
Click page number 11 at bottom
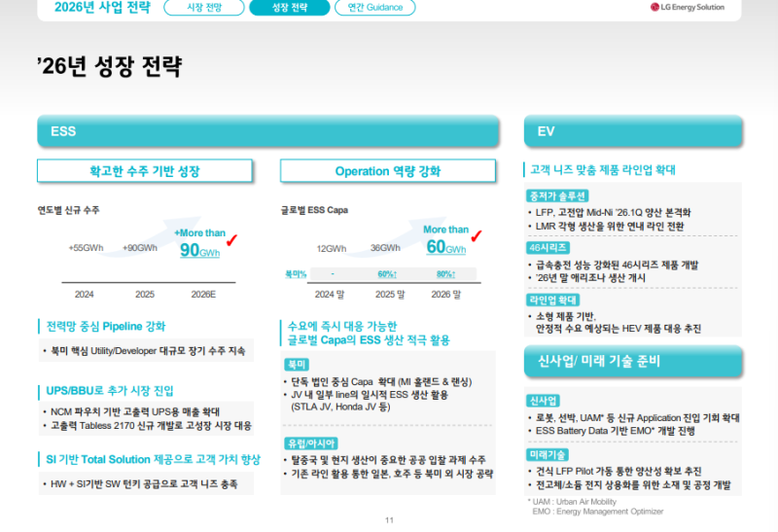pyautogui.click(x=389, y=520)
